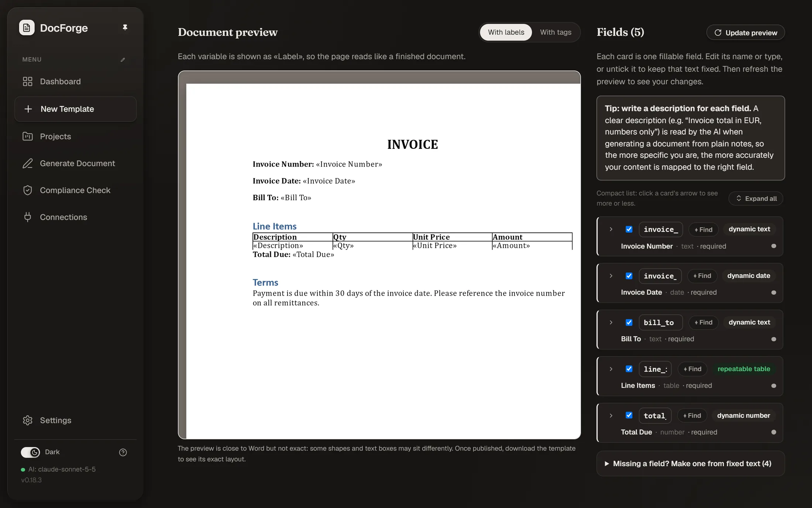Click the status dot on Invoice Number card

[x=774, y=246]
